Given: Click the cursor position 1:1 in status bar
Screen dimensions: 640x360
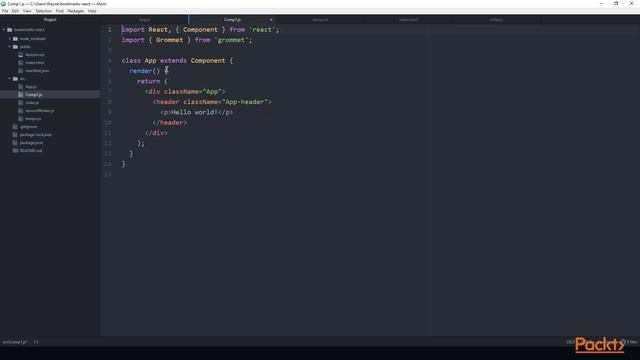Looking at the screenshot, I should [36, 342].
